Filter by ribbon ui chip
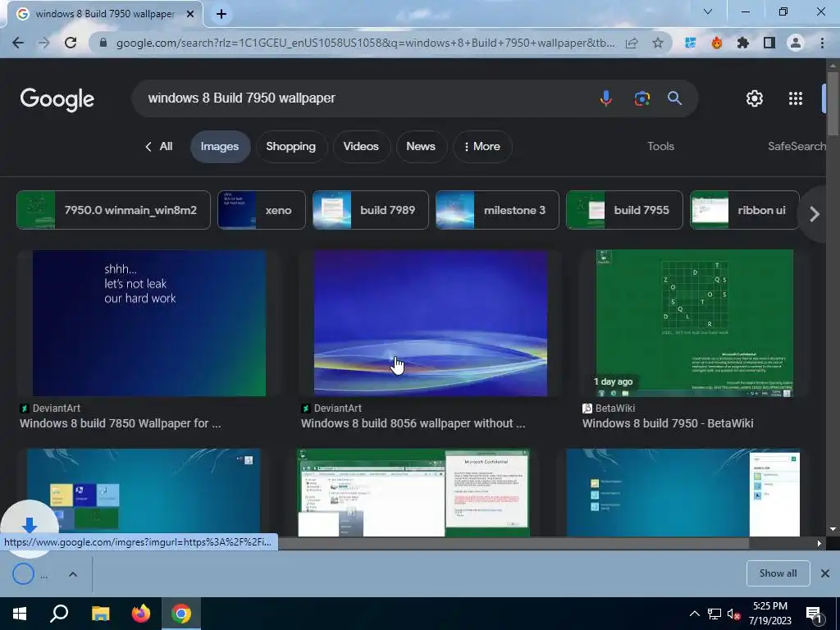 coord(745,210)
